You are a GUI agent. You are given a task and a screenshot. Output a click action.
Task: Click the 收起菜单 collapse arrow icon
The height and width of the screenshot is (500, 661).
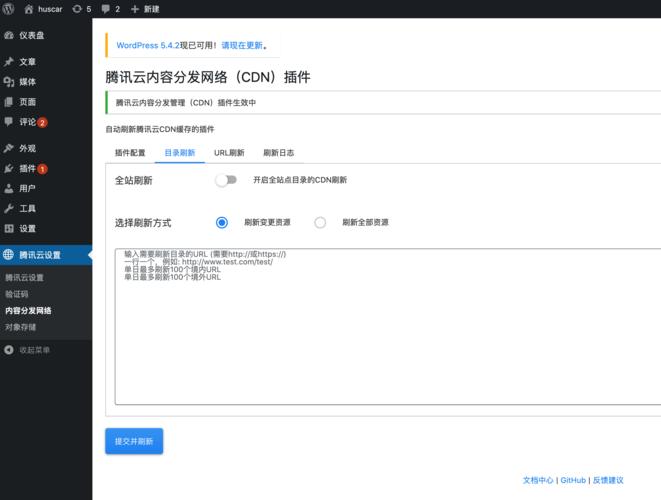pyautogui.click(x=9, y=350)
